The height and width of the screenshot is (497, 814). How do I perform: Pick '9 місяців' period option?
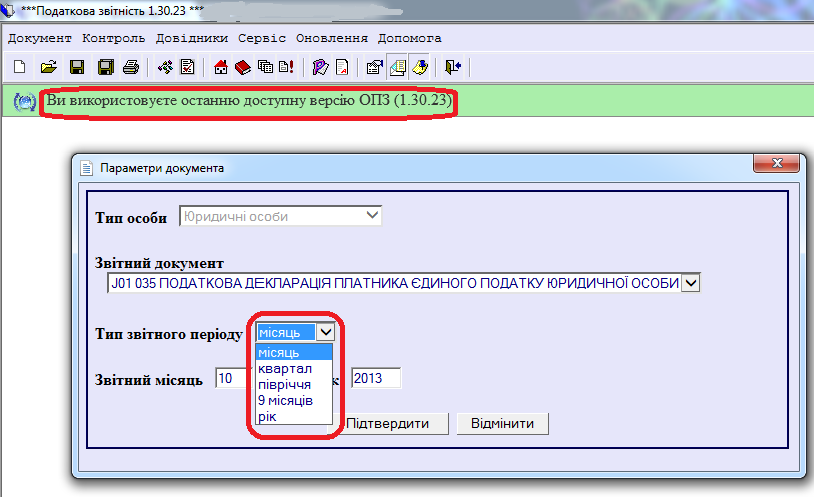point(285,400)
